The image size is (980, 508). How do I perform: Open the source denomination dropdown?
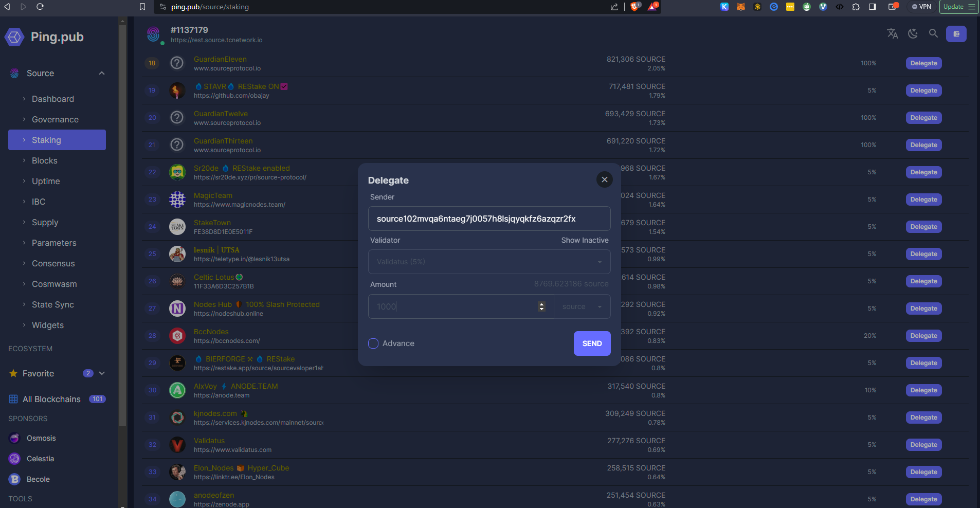[x=582, y=307]
